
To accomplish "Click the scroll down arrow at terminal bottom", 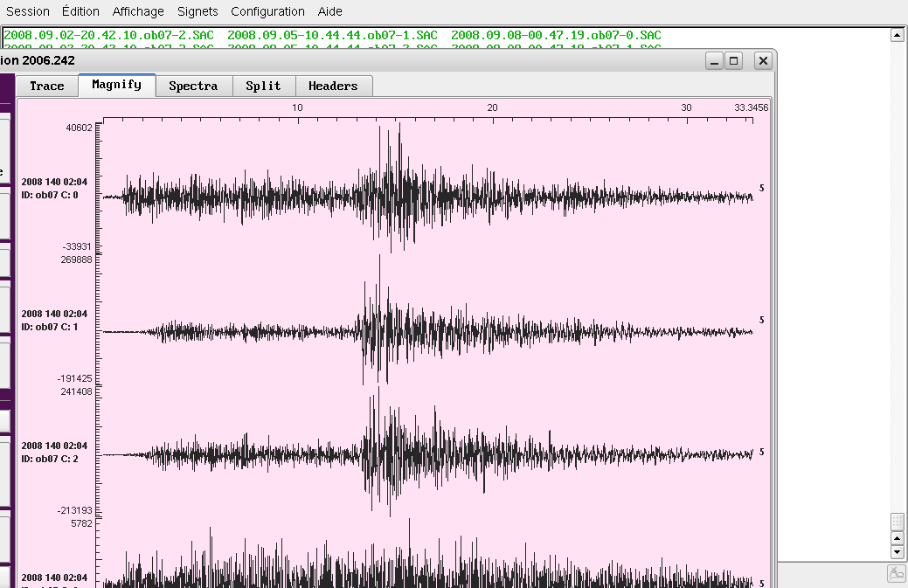I will tap(897, 552).
